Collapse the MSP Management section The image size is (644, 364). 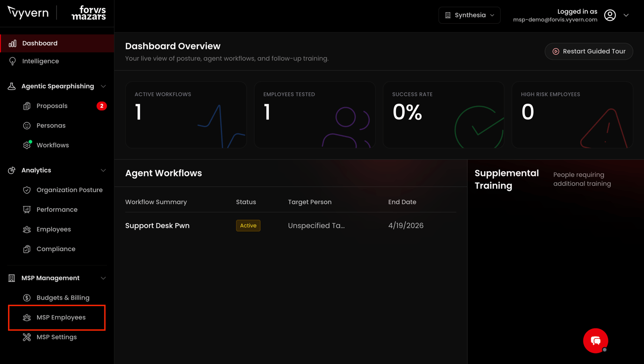click(103, 278)
